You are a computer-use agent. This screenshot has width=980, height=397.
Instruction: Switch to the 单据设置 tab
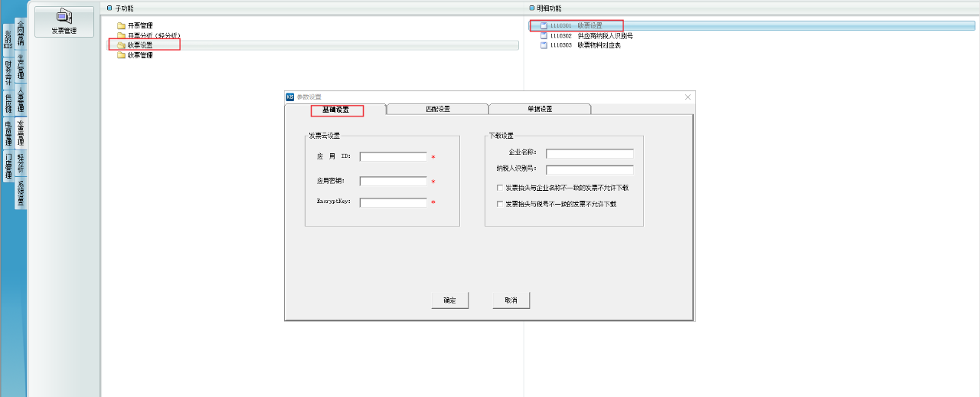point(539,109)
